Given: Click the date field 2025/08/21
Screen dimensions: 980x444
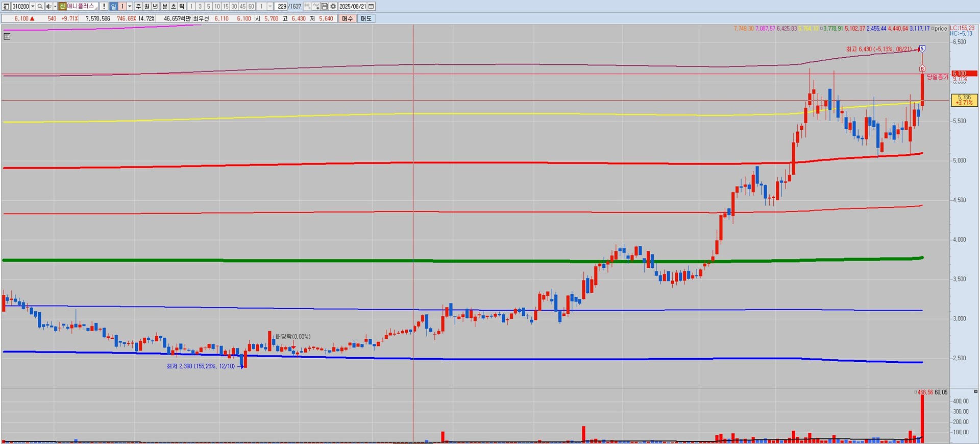Looking at the screenshot, I should (x=353, y=6).
